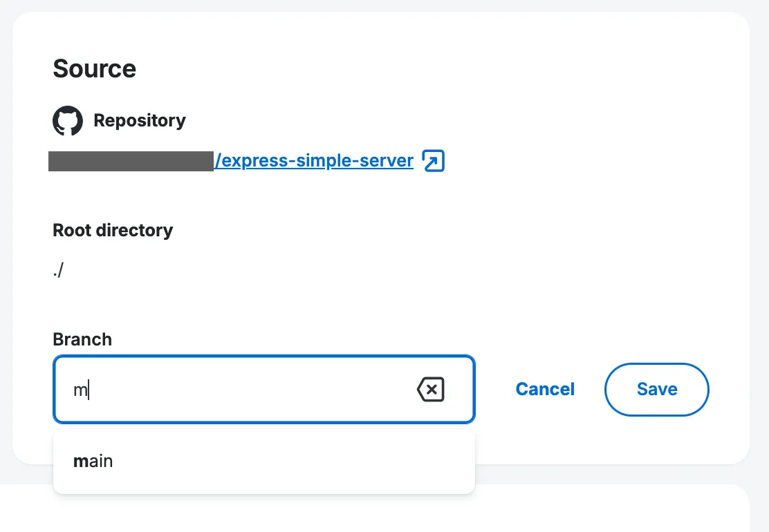Click the Root directory label

pos(113,230)
